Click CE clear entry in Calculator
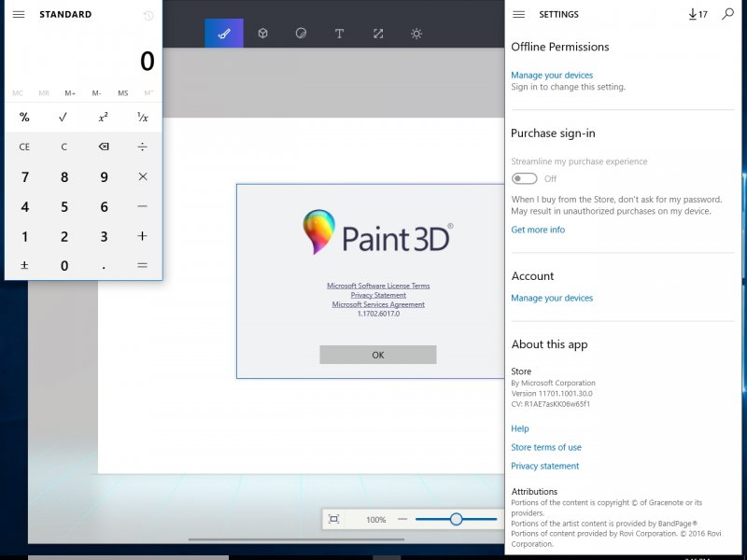Image resolution: width=747 pixels, height=560 pixels. click(24, 147)
